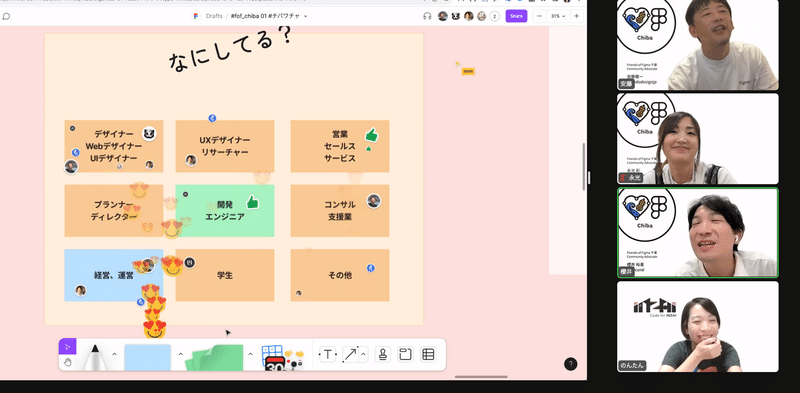Expand the sticky note options chevron

coord(251,354)
